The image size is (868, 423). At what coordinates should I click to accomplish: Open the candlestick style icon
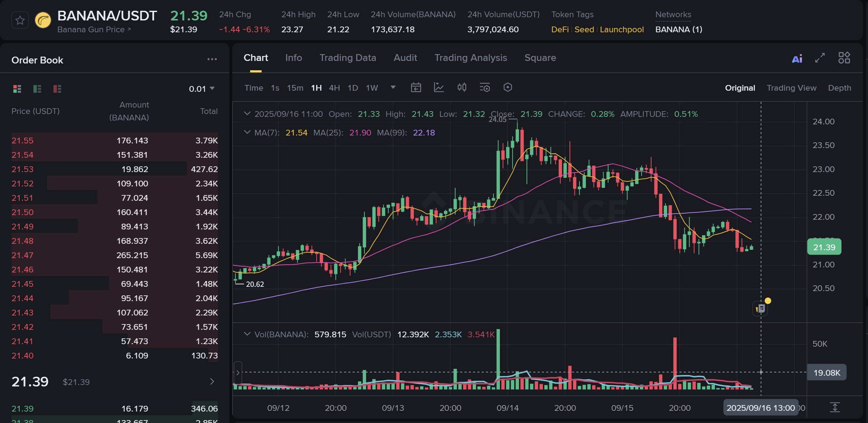coord(462,87)
